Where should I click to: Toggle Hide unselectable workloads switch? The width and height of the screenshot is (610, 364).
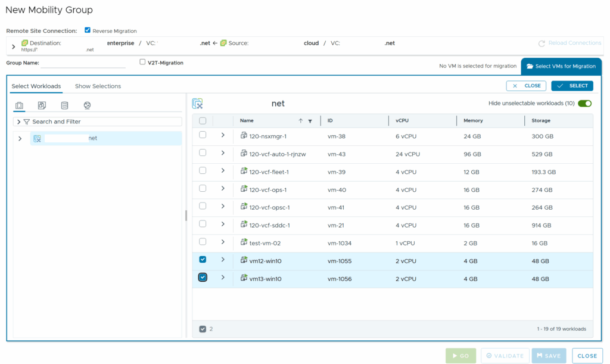[x=584, y=103]
